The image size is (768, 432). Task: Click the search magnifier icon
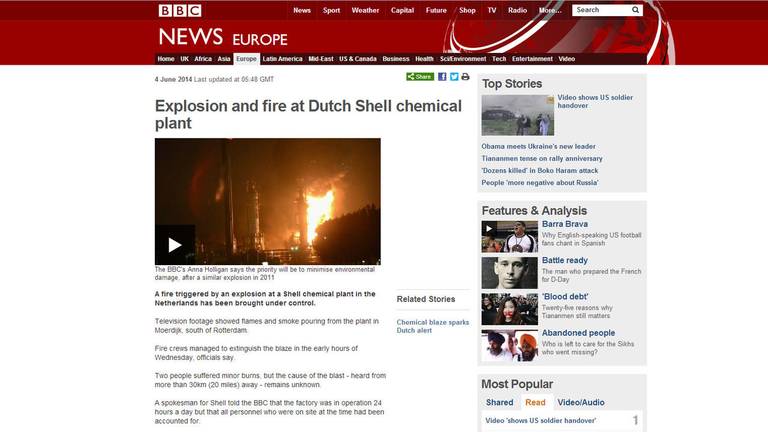635,10
